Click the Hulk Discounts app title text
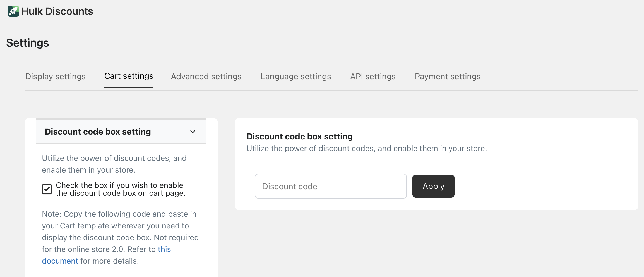644x277 pixels. (57, 11)
